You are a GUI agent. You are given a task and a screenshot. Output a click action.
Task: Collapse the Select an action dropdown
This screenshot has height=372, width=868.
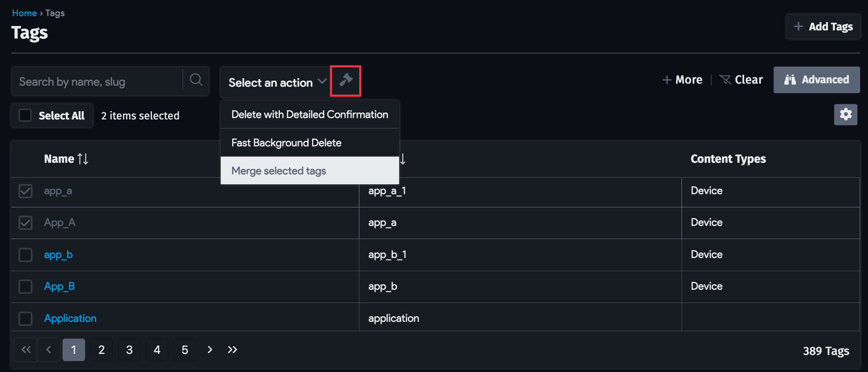(x=277, y=83)
